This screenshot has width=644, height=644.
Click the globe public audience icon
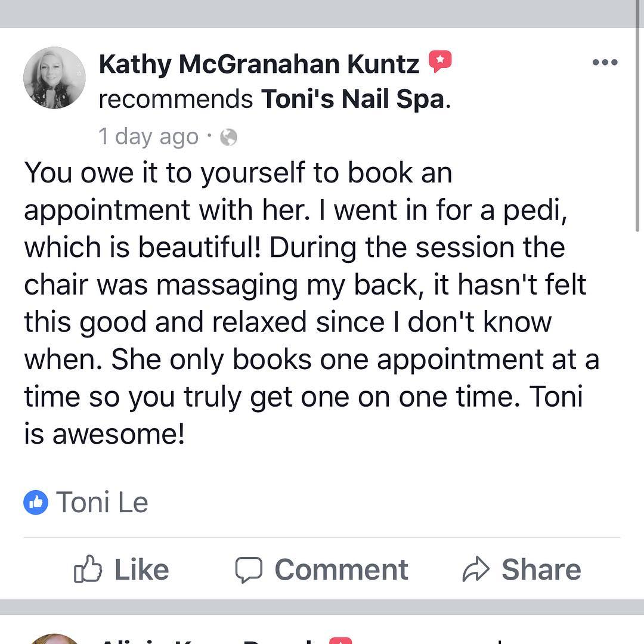tap(228, 138)
